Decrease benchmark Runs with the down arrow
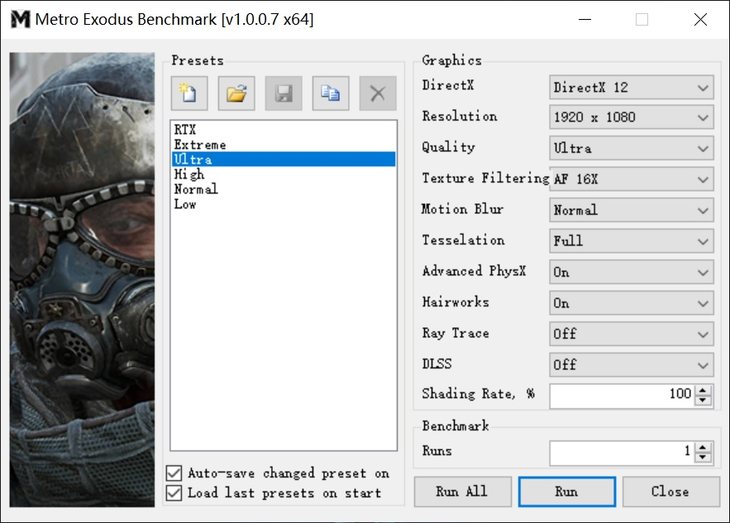 703,458
